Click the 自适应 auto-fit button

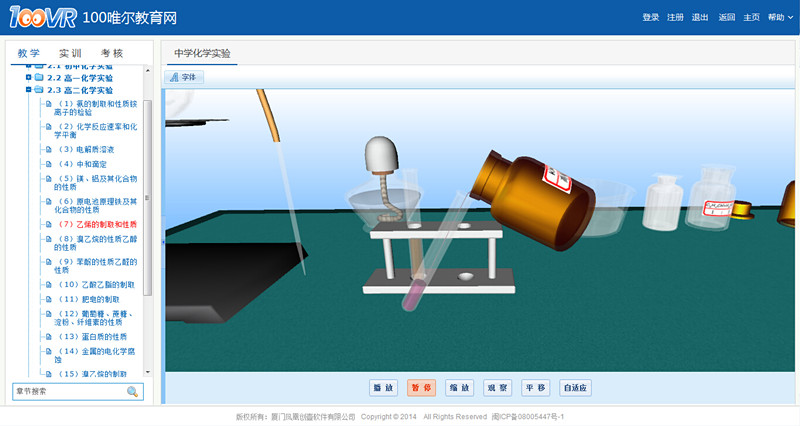(x=577, y=387)
